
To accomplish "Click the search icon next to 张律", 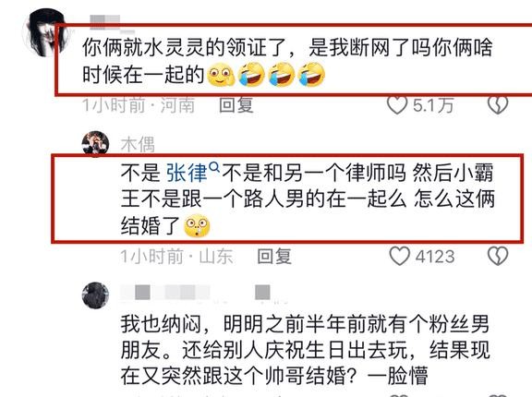I will [x=214, y=167].
